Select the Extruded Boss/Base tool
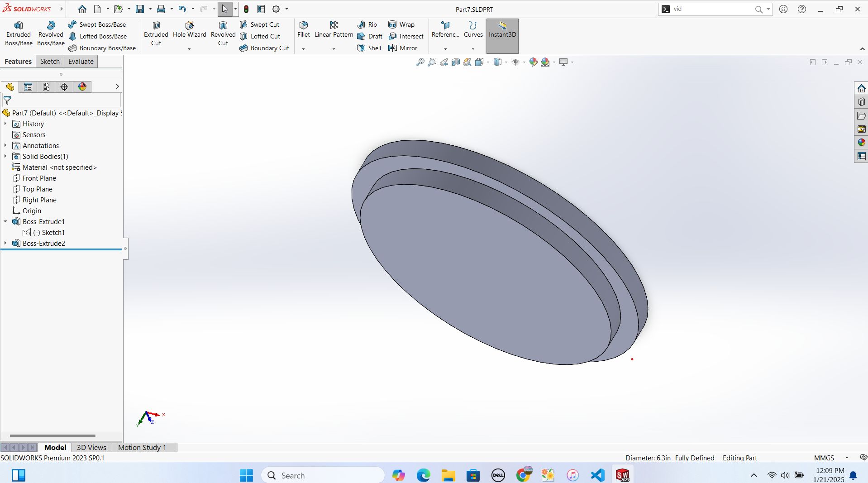 pos(19,34)
